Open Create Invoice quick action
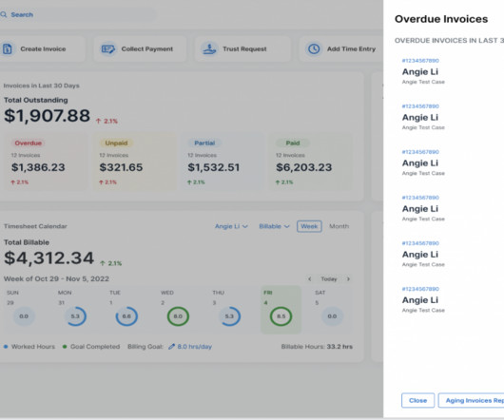The image size is (504, 420). coord(42,49)
